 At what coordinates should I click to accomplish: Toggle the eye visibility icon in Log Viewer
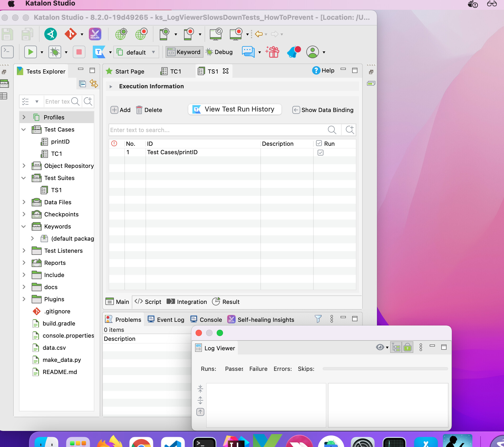tap(380, 347)
